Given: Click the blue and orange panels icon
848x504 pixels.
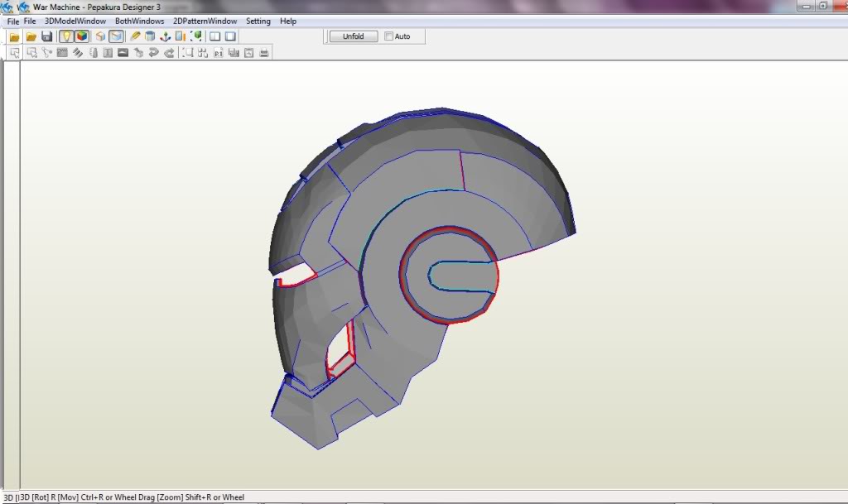Looking at the screenshot, I should coord(181,36).
